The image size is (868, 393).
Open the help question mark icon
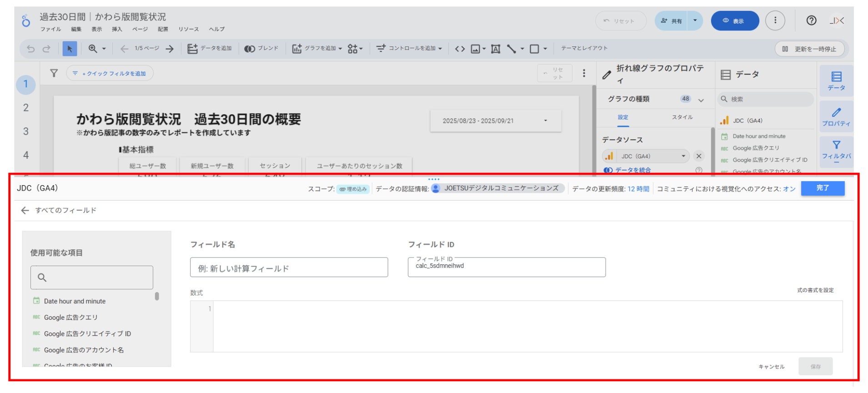[x=811, y=20]
